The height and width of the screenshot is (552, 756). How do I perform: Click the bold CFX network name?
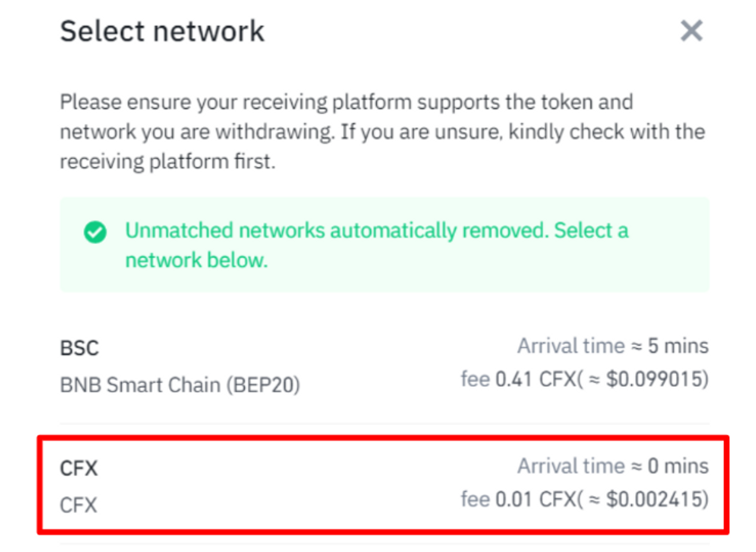coord(79,468)
